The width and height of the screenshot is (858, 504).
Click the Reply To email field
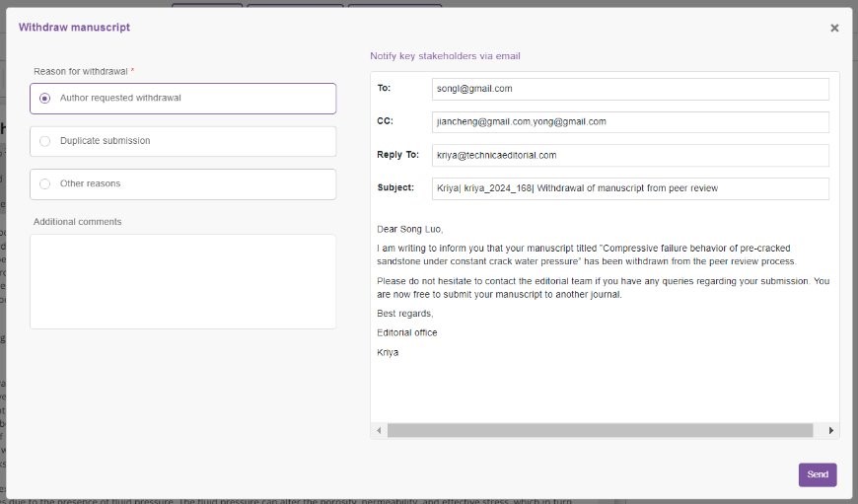click(630, 156)
